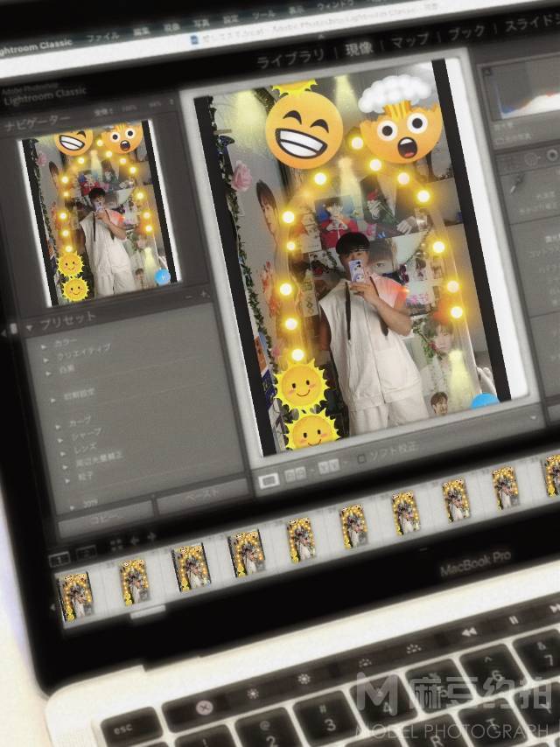Image resolution: width=560 pixels, height=747 pixels.
Task: Expand the カーブ preset group
Action: tap(58, 426)
